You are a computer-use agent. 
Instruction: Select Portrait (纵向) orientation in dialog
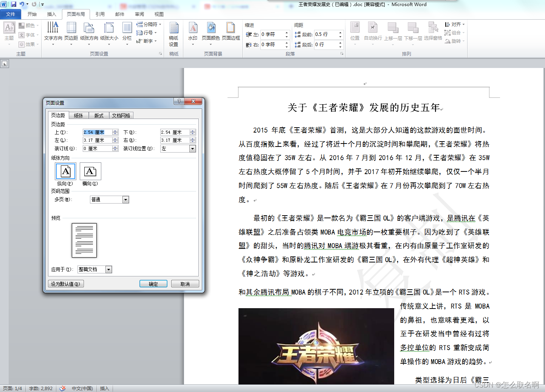click(66, 172)
